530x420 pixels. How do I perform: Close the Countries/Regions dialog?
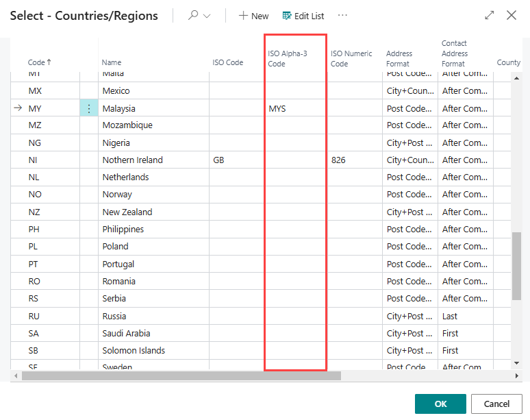(512, 15)
